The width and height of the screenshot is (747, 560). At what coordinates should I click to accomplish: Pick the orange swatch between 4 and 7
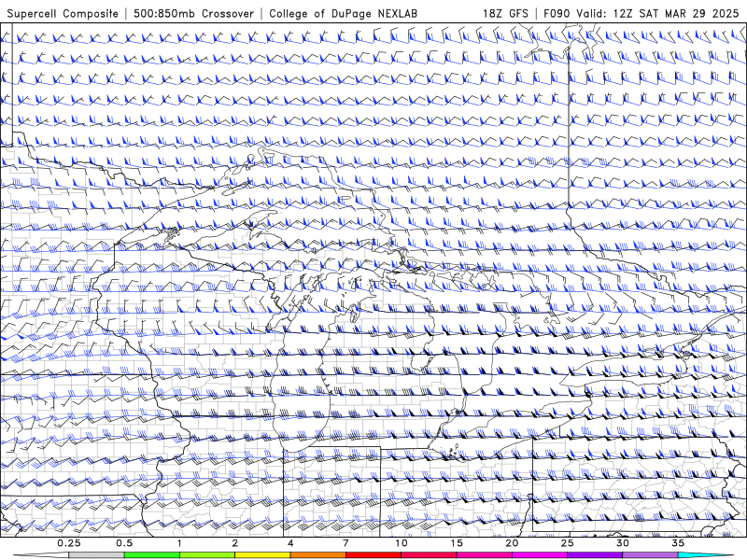[x=318, y=555]
